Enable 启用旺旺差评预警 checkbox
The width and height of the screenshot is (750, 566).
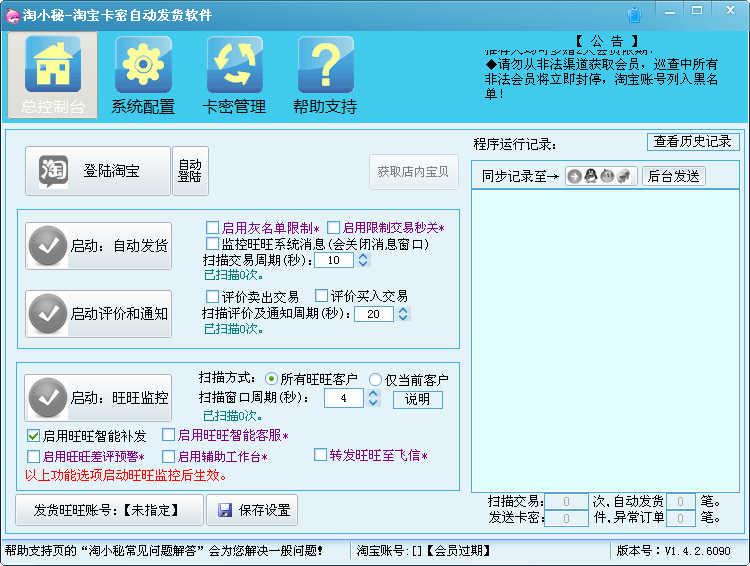33,456
